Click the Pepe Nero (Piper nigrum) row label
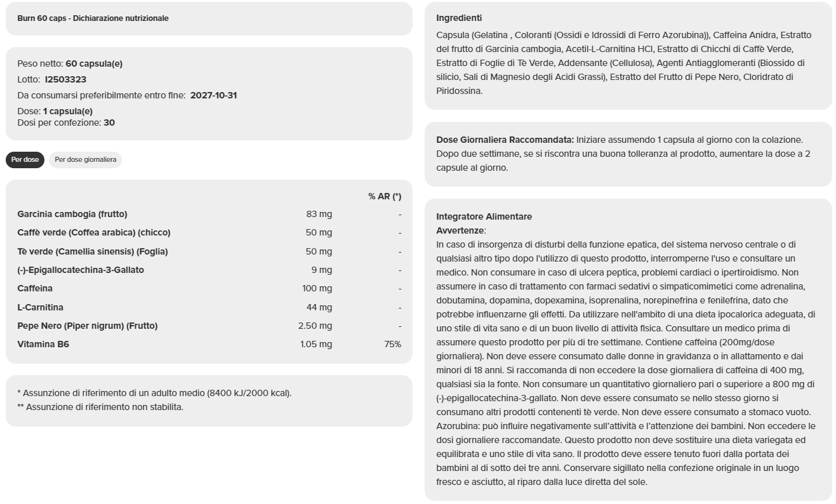836x504 pixels. click(x=88, y=326)
